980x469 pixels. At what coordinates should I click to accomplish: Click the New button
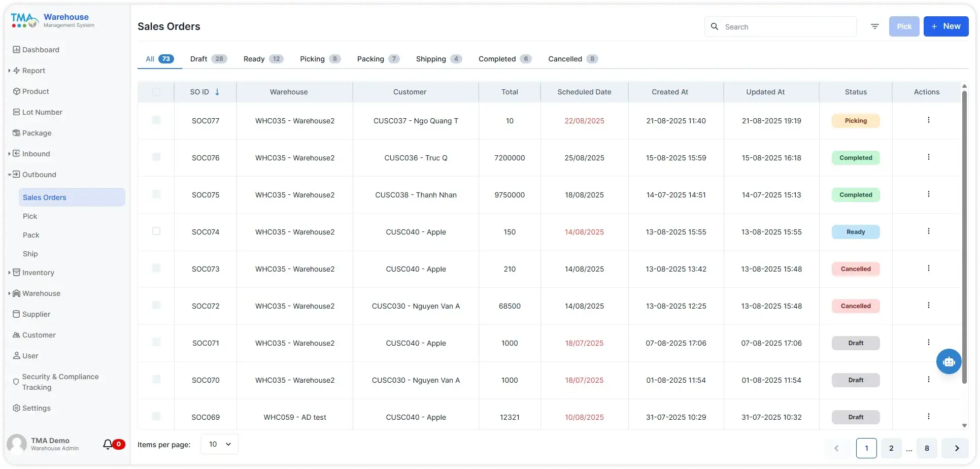click(x=945, y=26)
